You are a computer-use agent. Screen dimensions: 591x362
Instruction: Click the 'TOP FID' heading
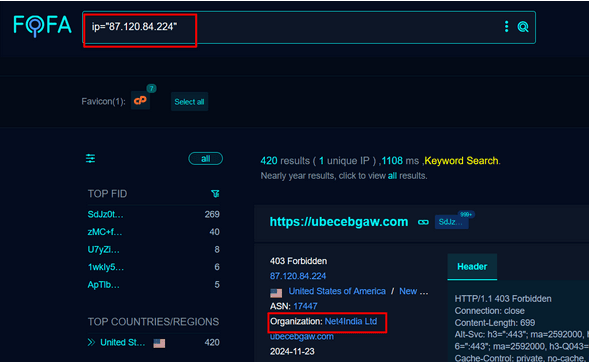tap(107, 194)
